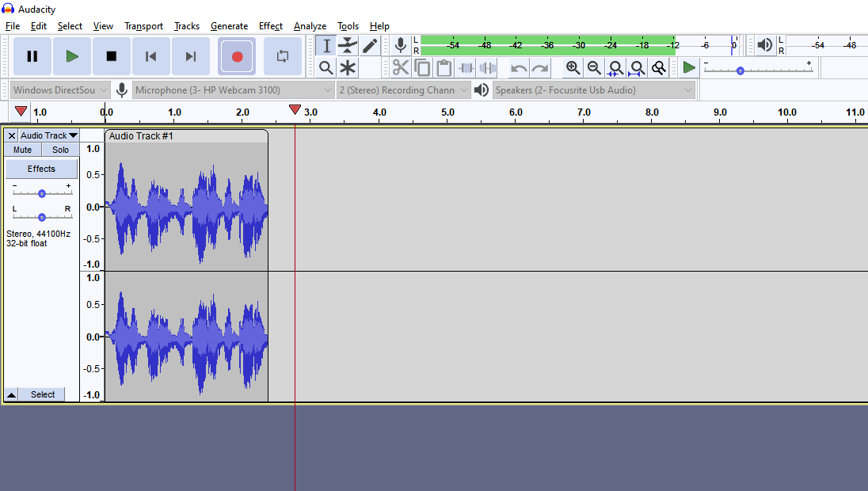Open the Select menu

point(70,26)
